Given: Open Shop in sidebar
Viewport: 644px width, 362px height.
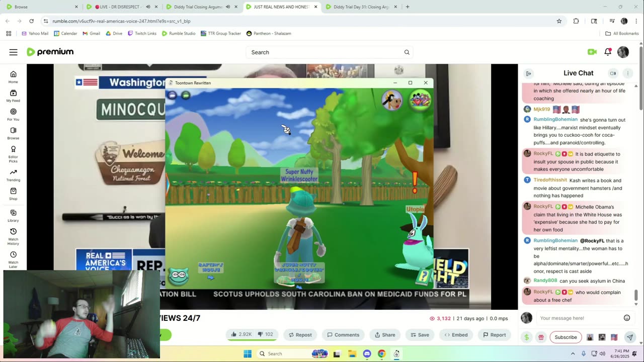Looking at the screenshot, I should click(13, 194).
